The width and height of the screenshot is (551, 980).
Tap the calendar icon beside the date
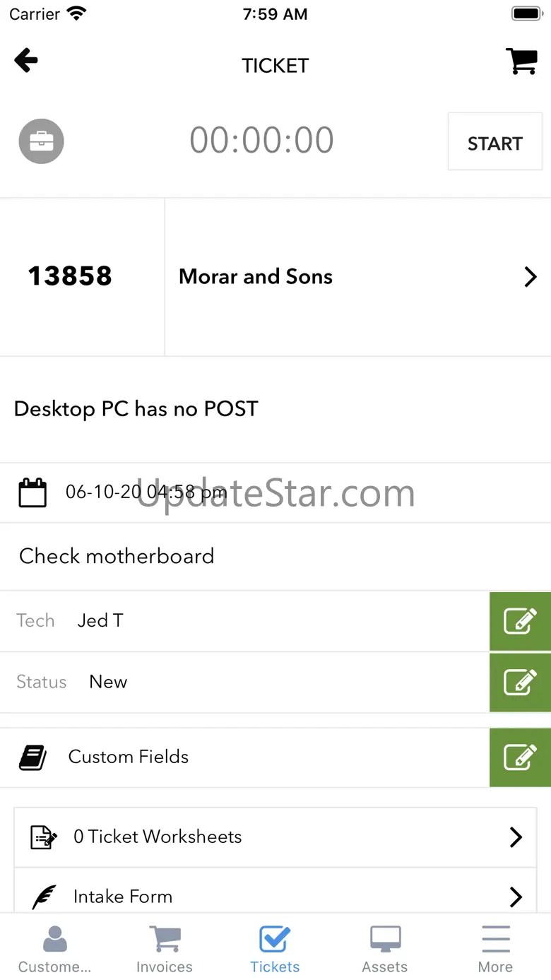(x=32, y=492)
